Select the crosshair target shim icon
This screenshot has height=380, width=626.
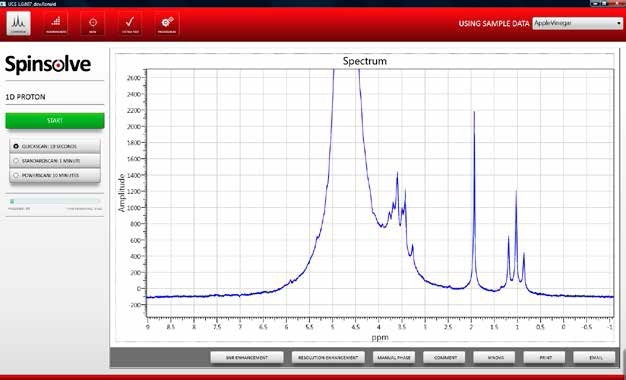click(x=92, y=24)
